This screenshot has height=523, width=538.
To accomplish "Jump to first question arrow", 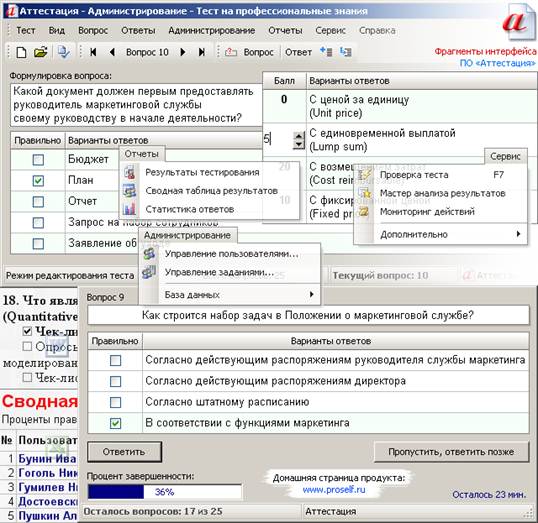I will 93,52.
